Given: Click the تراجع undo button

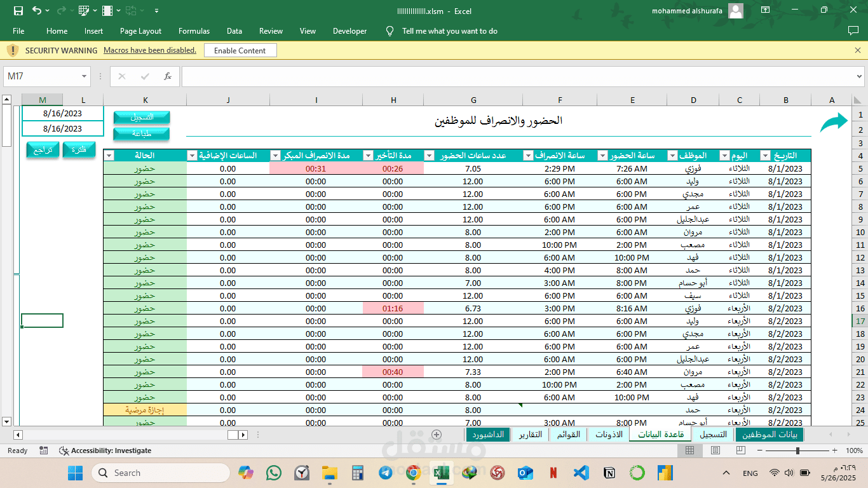Looking at the screenshot, I should tap(43, 150).
